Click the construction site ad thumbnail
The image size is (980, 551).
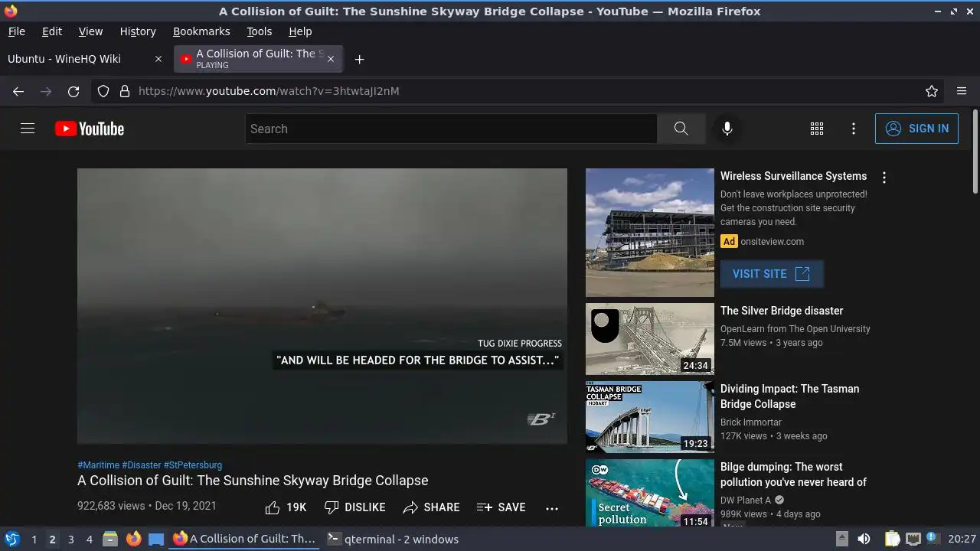[650, 233]
